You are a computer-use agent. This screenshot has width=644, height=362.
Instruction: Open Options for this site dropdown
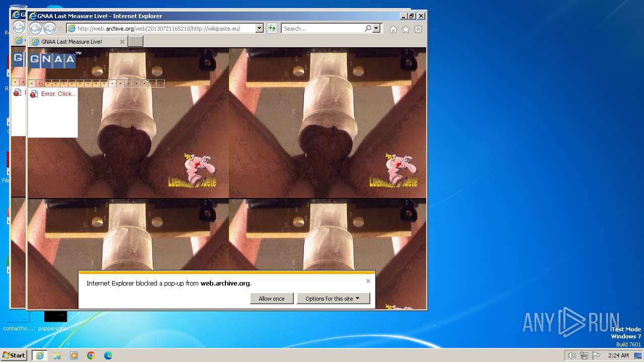(x=333, y=299)
